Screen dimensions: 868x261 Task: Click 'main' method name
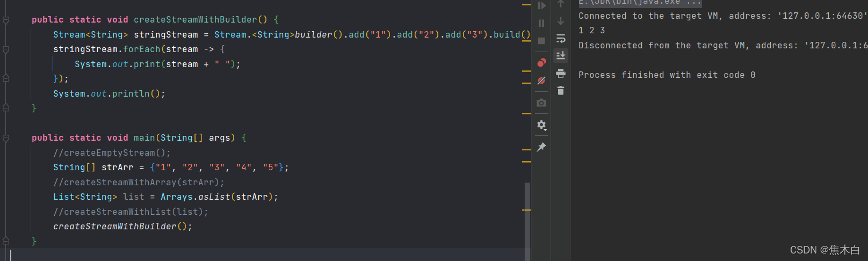(x=144, y=138)
